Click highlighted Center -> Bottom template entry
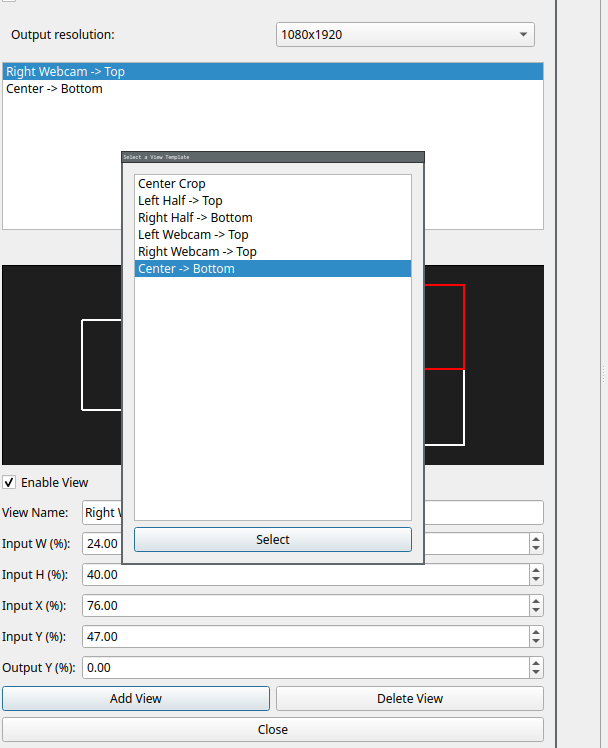Image resolution: width=608 pixels, height=748 pixels. pos(187,269)
